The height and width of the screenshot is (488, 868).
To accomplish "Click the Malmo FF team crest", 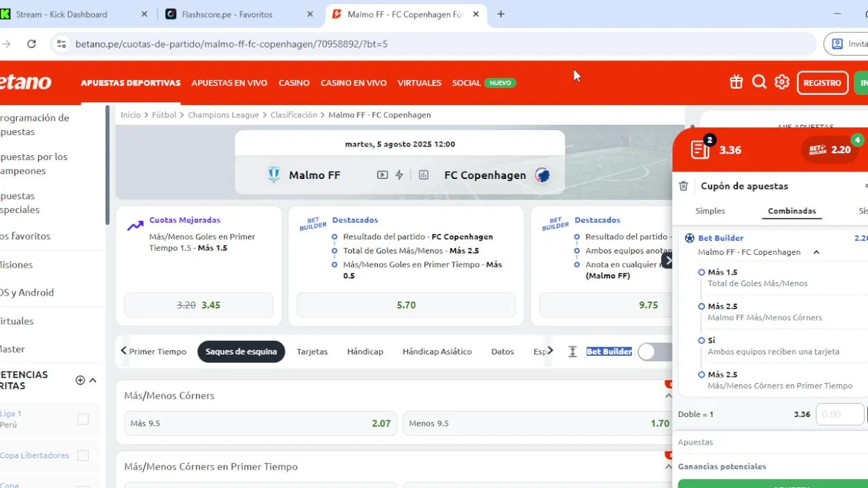I will 274,175.
